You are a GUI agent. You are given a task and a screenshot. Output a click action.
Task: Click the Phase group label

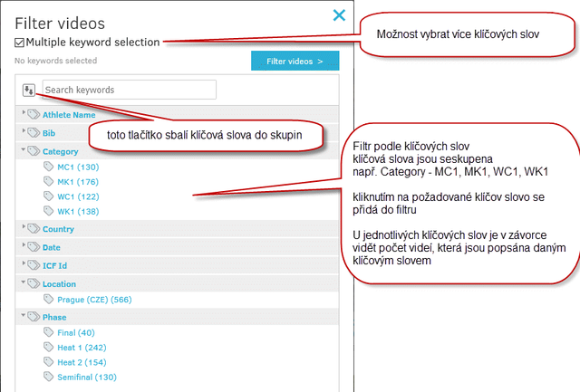pos(54,317)
